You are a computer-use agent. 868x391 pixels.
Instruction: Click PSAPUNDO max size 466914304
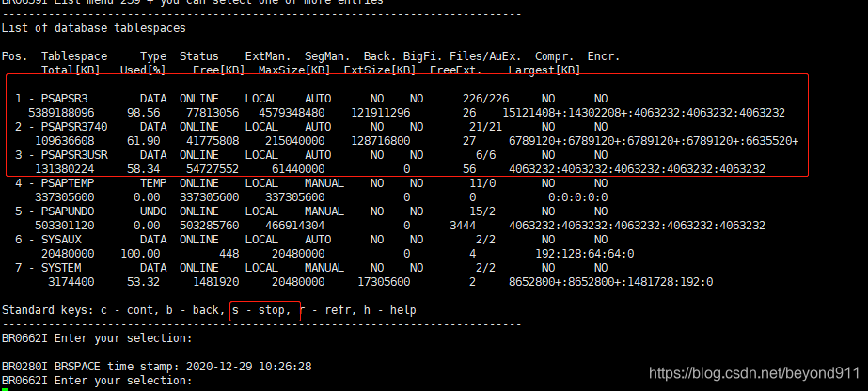click(295, 226)
